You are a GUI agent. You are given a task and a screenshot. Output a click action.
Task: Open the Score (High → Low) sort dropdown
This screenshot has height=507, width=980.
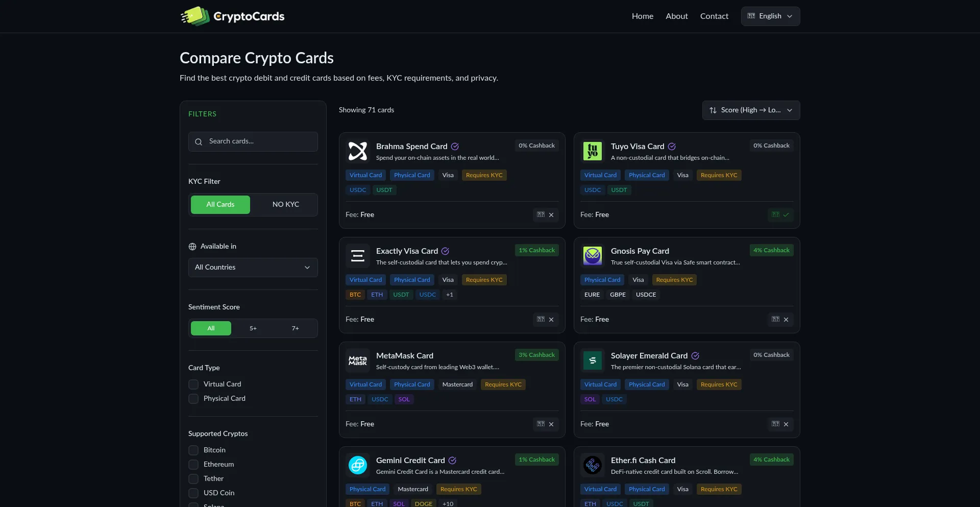coord(751,110)
